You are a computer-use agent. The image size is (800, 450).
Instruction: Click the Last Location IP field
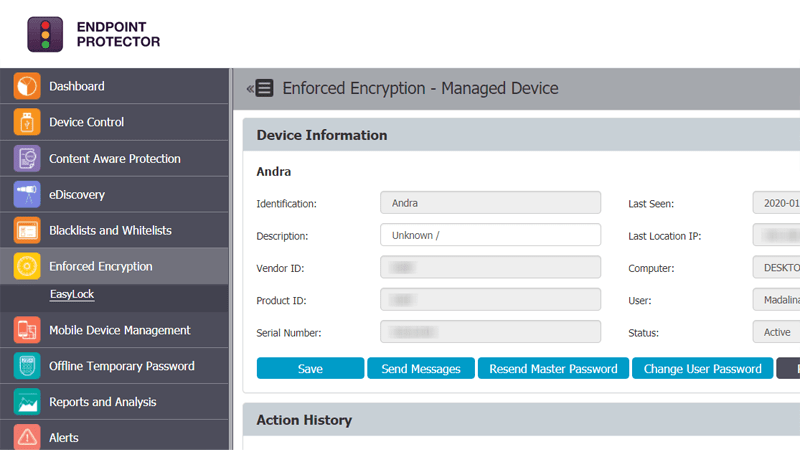[x=777, y=235]
